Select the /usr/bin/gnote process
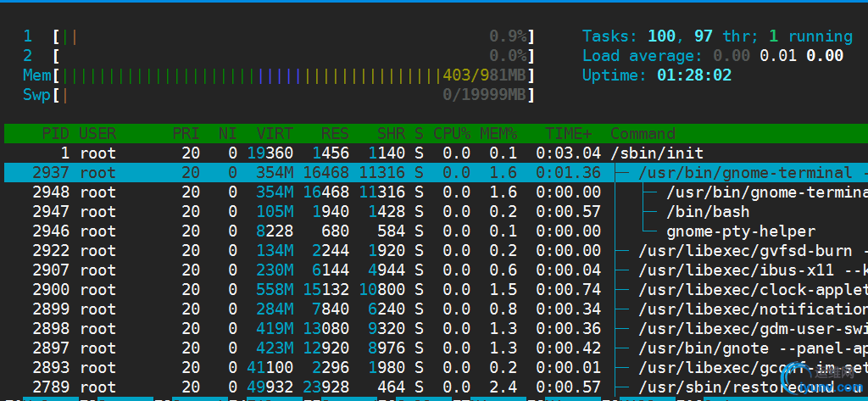 [x=437, y=348]
